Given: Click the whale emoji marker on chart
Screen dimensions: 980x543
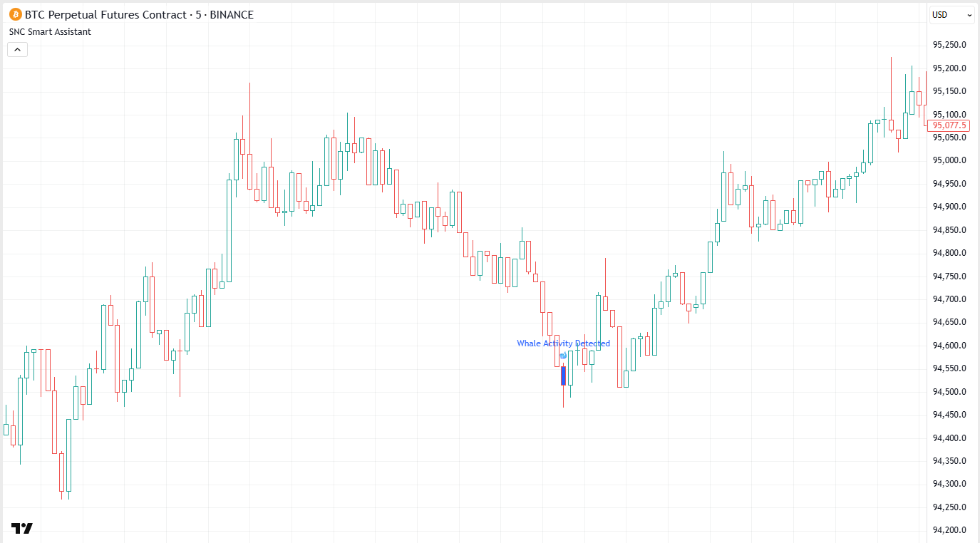Looking at the screenshot, I should [x=563, y=355].
